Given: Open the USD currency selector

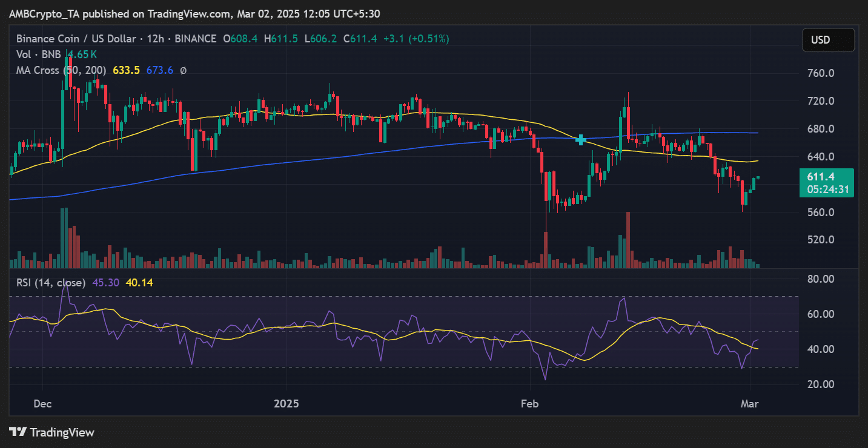Looking at the screenshot, I should [828, 40].
